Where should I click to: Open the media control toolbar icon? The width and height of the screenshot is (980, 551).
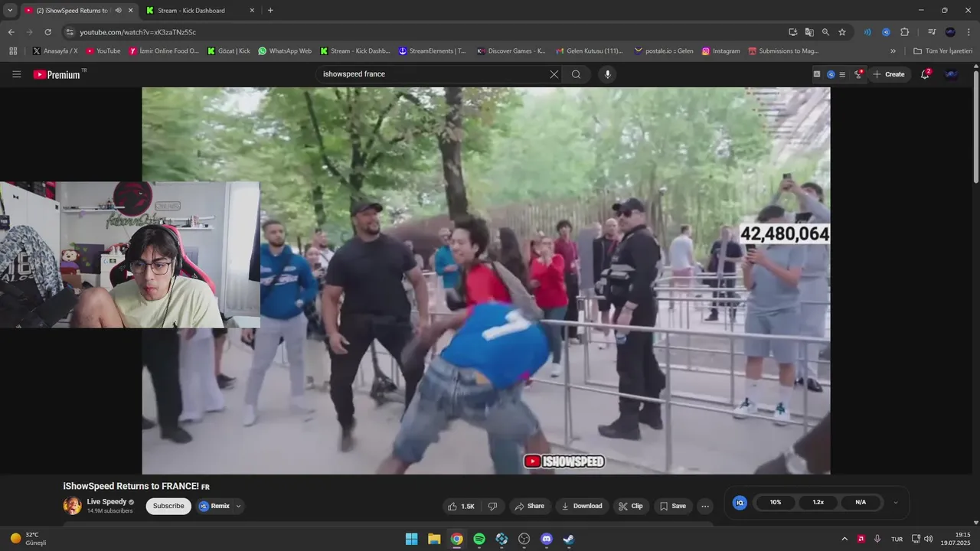[932, 32]
